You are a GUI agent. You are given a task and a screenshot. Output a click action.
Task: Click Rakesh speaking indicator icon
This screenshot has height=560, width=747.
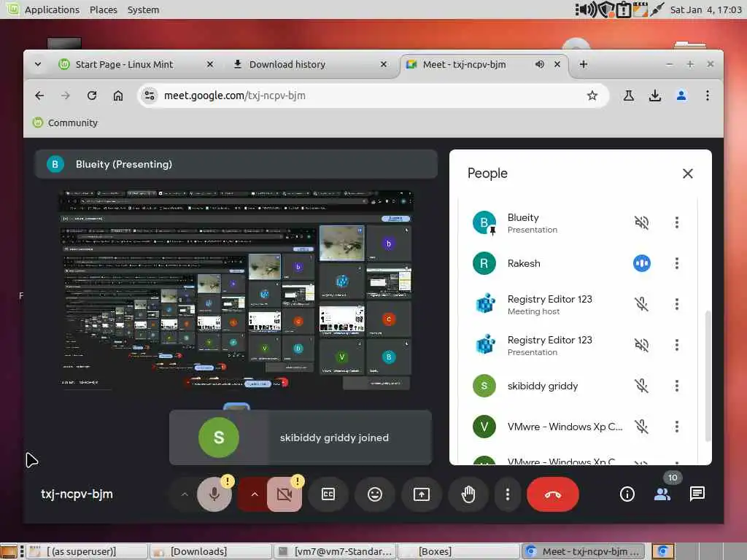tap(642, 263)
